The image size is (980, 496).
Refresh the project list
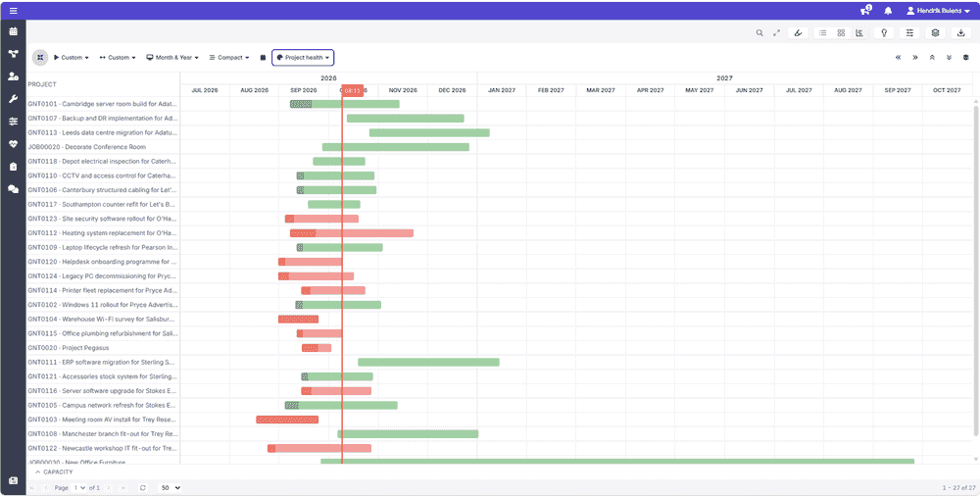coord(143,487)
